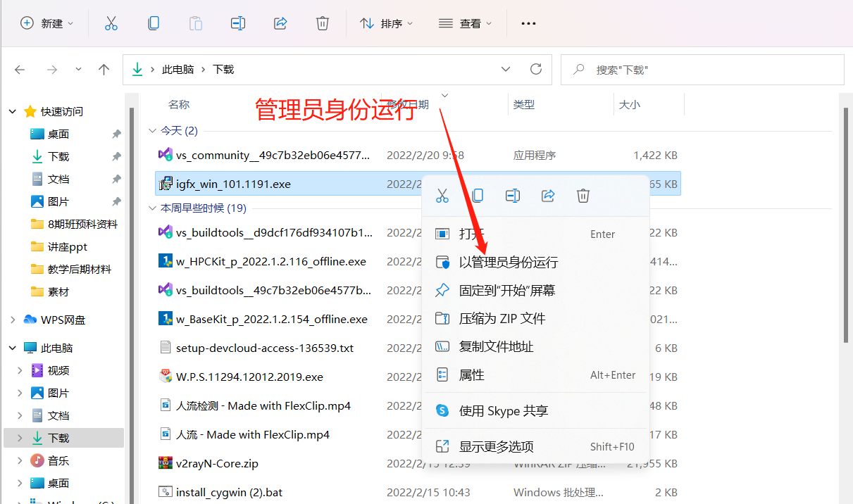This screenshot has width=853, height=504.
Task: Click the Copy icon in the toolbar
Action: (x=154, y=23)
